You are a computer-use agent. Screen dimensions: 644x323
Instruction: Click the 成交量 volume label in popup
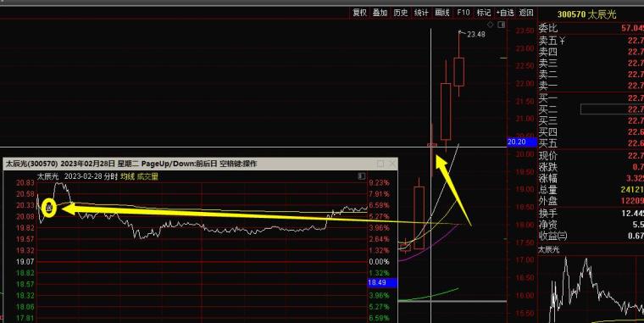click(147, 176)
